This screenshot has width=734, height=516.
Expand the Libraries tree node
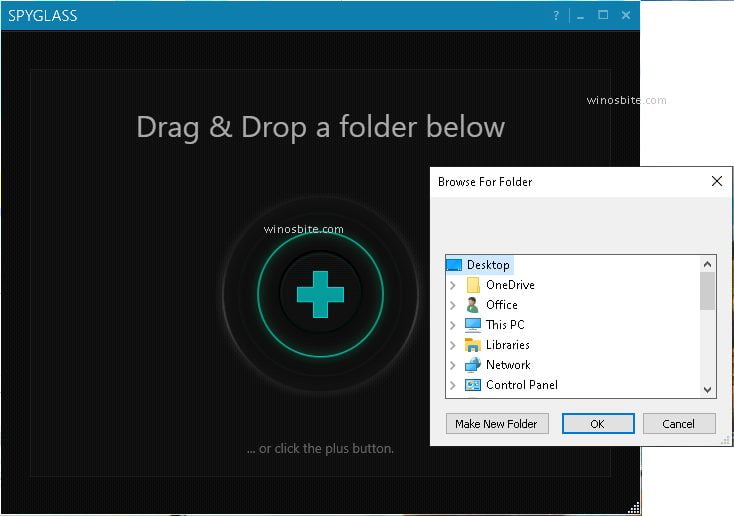(453, 345)
